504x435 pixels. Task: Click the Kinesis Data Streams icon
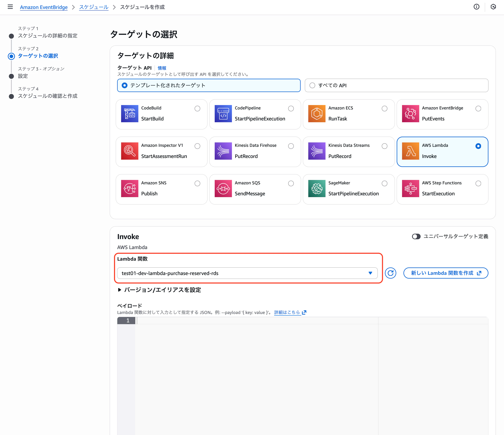click(317, 151)
